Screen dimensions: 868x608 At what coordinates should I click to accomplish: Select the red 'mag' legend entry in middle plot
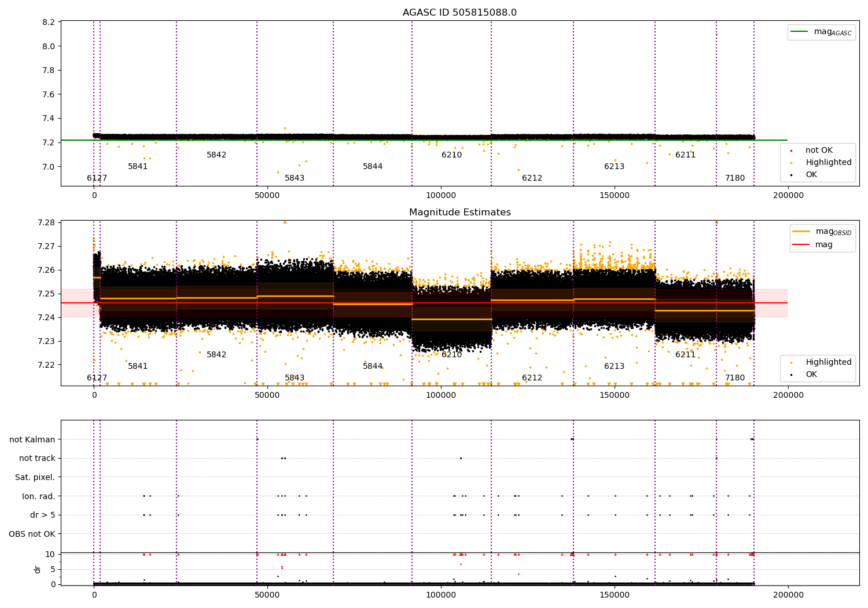point(812,245)
